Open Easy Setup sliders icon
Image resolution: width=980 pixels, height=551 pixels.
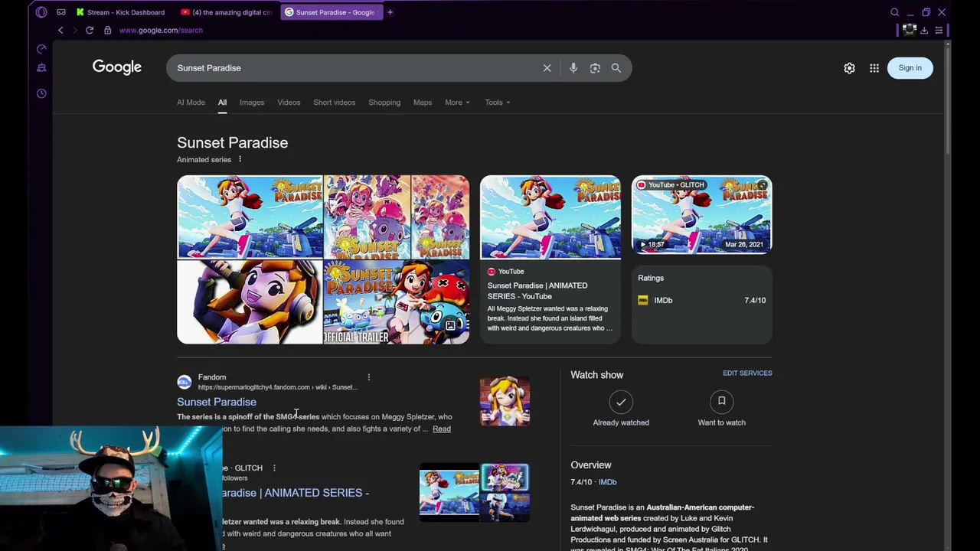(x=939, y=30)
